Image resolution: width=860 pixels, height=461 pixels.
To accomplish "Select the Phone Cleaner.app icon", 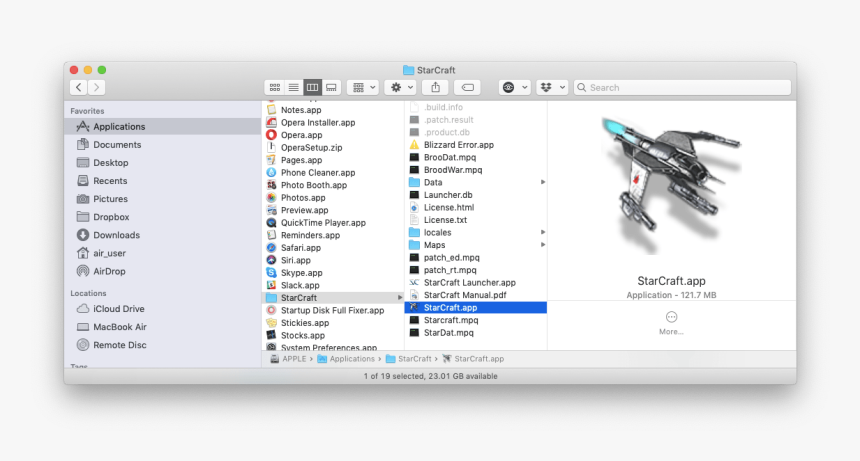I will click(271, 173).
